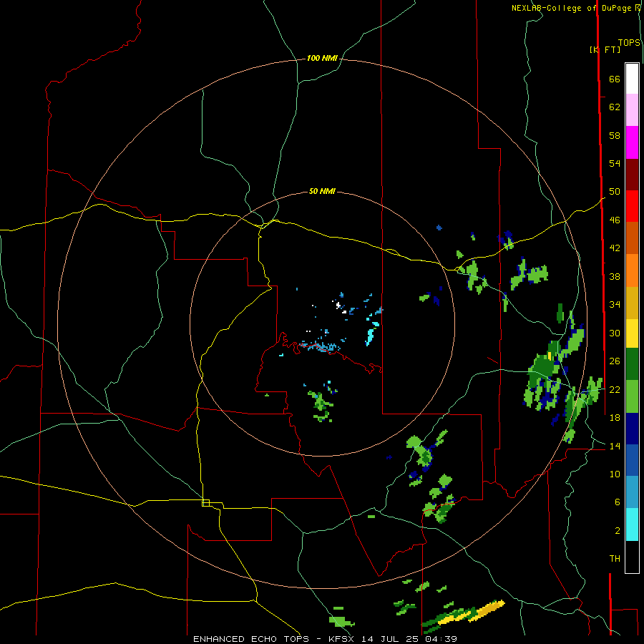Click the cyan legend swatch
The height and width of the screenshot is (644, 644).
(x=632, y=525)
